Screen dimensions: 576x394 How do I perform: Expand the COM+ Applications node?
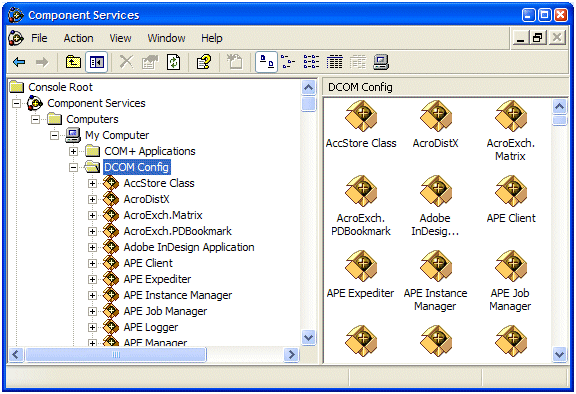tap(73, 151)
